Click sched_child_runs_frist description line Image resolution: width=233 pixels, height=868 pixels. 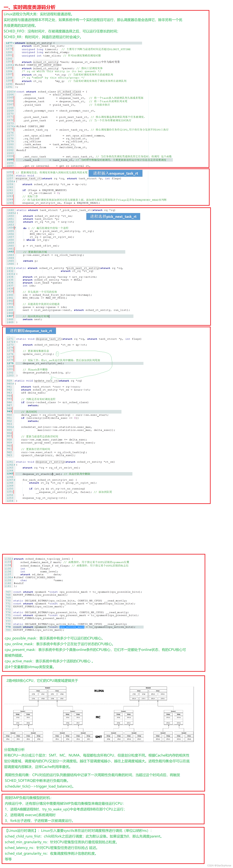[x=84, y=836]
